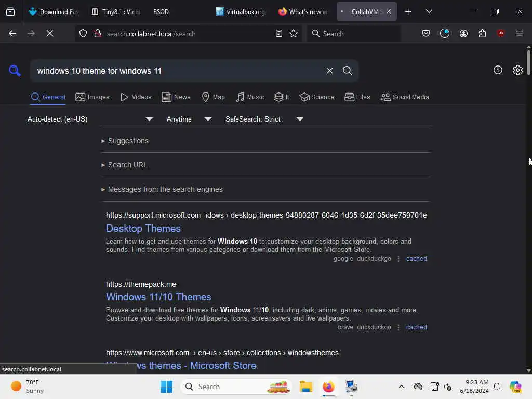Open search preferences gear icon

[517, 70]
